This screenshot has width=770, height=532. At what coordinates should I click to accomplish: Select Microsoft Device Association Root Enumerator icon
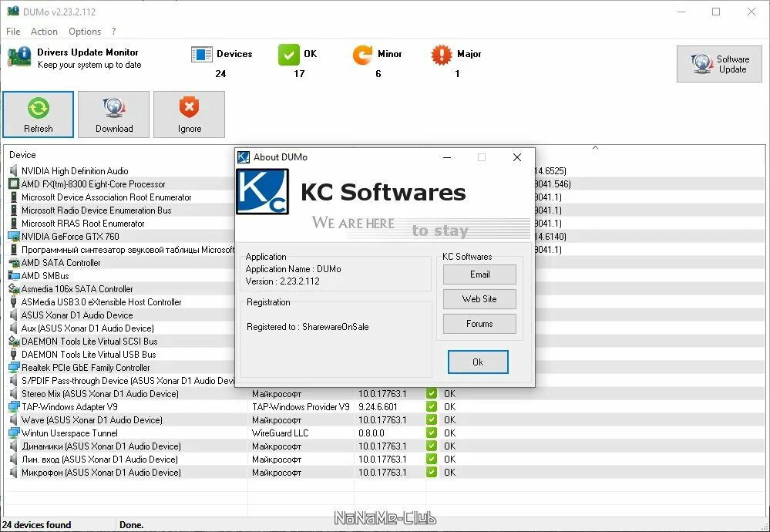(14, 197)
